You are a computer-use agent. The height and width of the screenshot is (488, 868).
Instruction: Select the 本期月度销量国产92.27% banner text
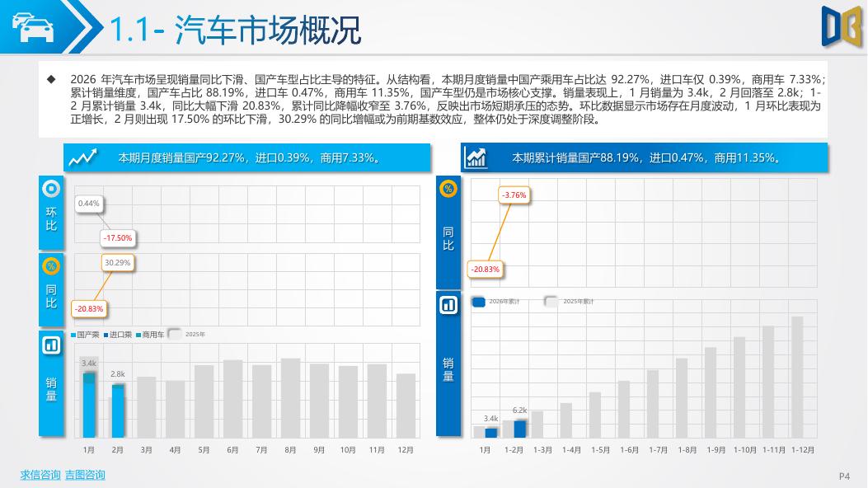[251, 157]
